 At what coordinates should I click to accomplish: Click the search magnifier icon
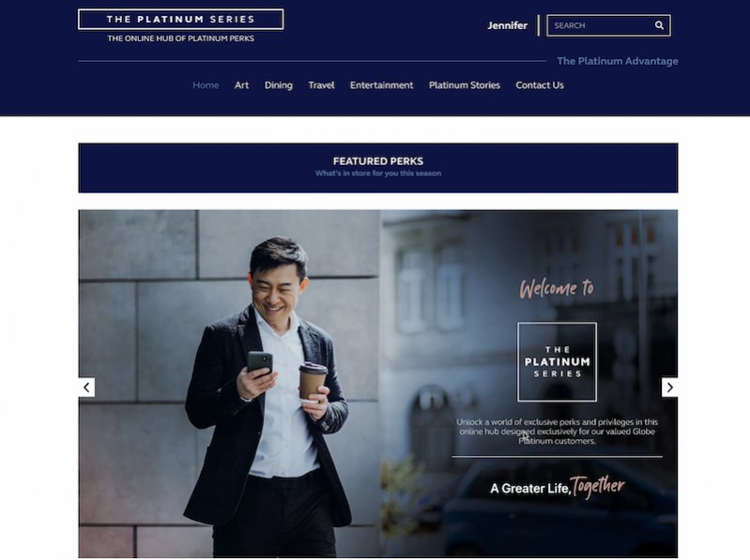point(659,25)
